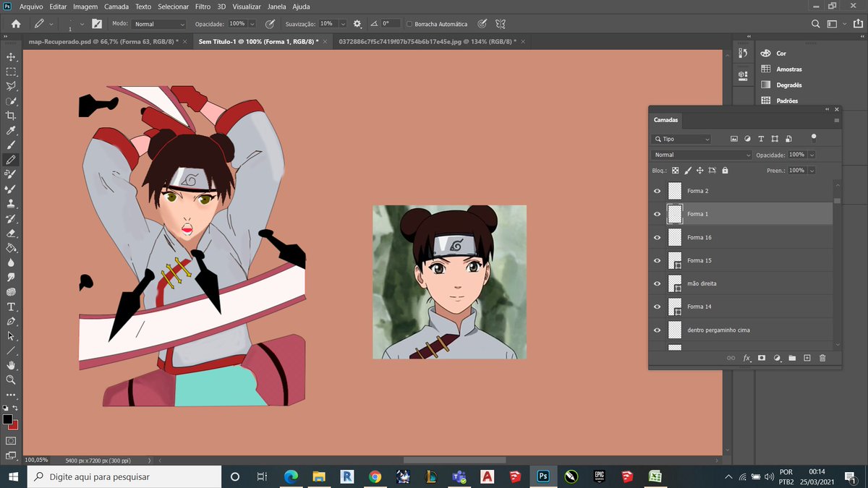The height and width of the screenshot is (488, 868).
Task: Enable the Borracha Automática checkbox
Action: [x=409, y=24]
